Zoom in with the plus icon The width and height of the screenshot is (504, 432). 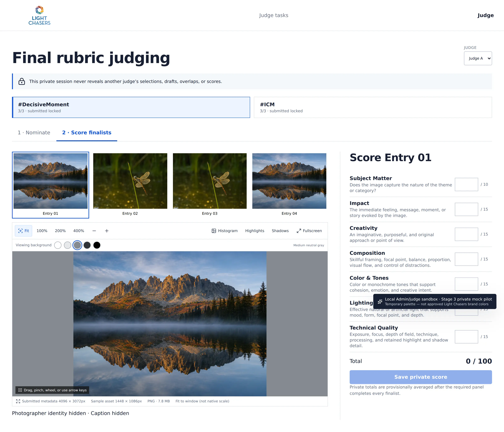(107, 231)
